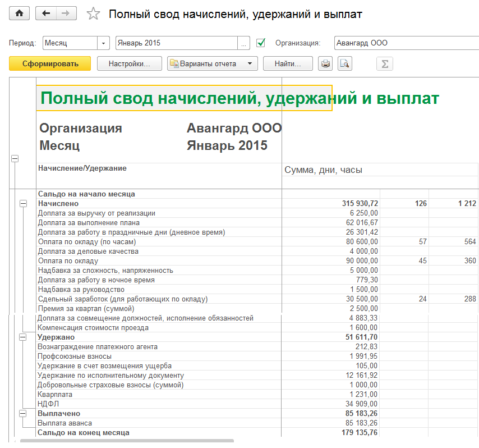
Task: Go back with the left arrow
Action: pos(46,13)
